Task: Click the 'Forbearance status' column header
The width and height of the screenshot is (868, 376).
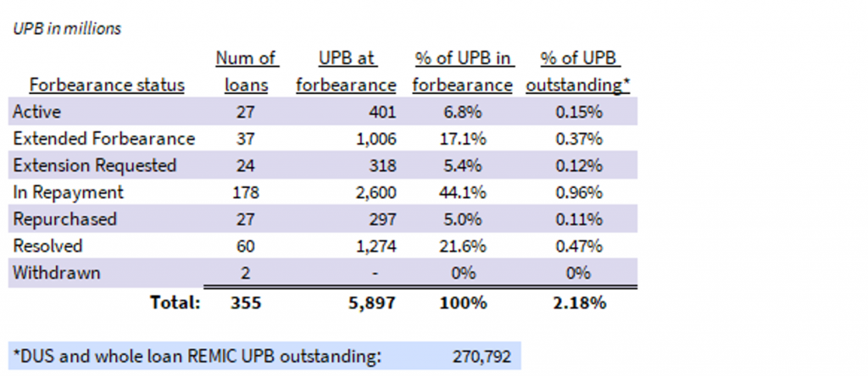Action: [107, 86]
